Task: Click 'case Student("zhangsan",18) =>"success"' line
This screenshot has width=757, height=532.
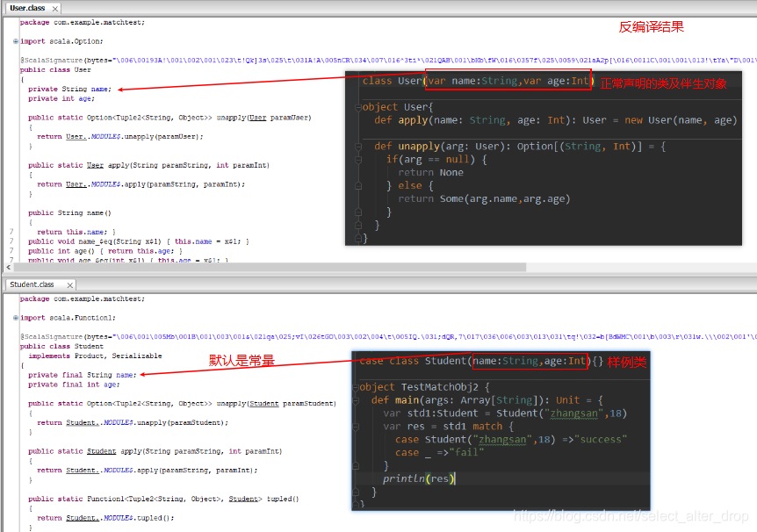Action: 511,440
